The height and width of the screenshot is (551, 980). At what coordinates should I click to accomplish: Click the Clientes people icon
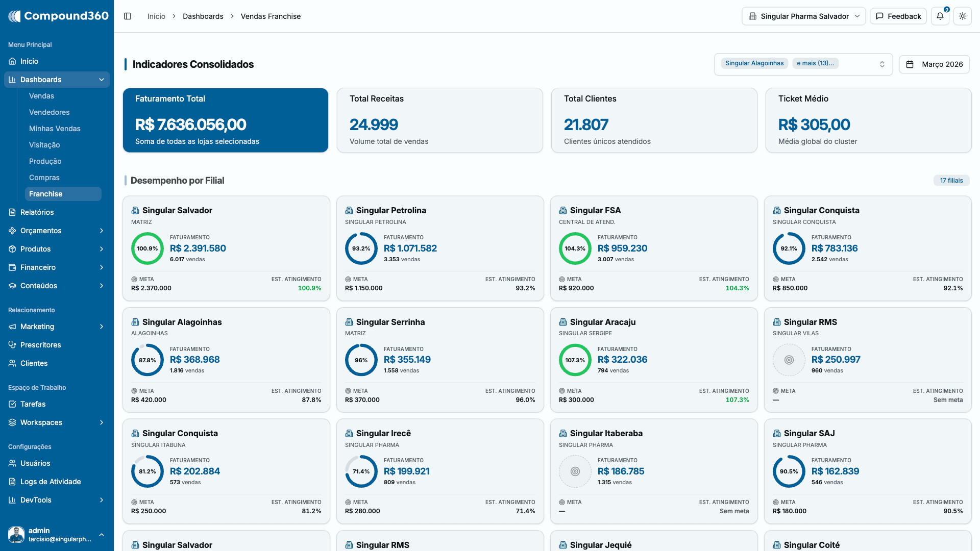[12, 363]
